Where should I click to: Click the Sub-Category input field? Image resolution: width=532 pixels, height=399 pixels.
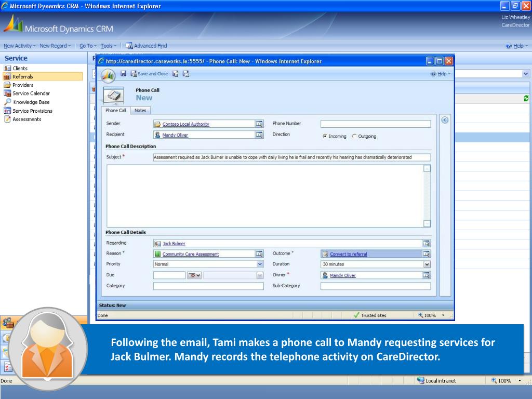376,286
